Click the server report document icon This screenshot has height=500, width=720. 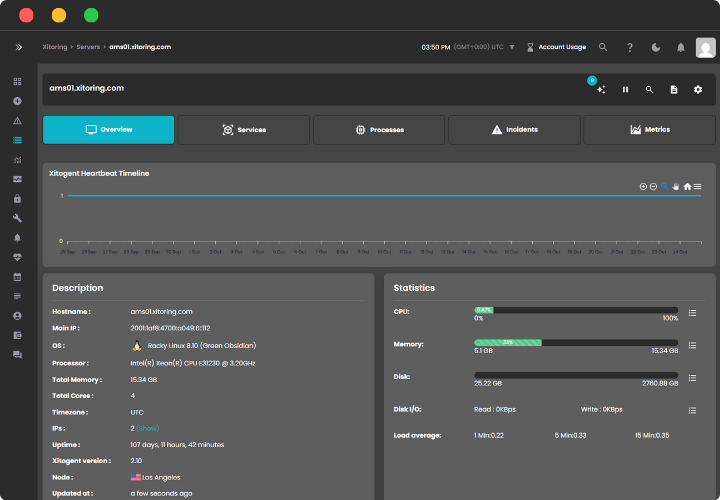674,89
